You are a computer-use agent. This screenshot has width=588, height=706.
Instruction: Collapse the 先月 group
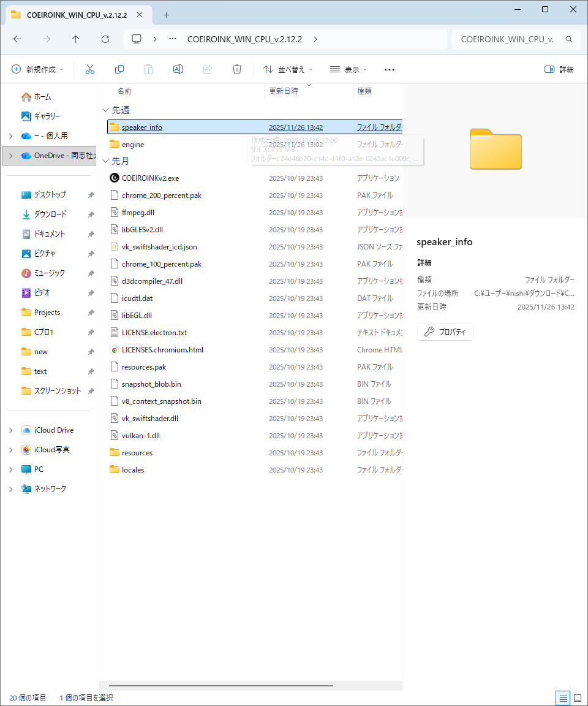tap(106, 161)
